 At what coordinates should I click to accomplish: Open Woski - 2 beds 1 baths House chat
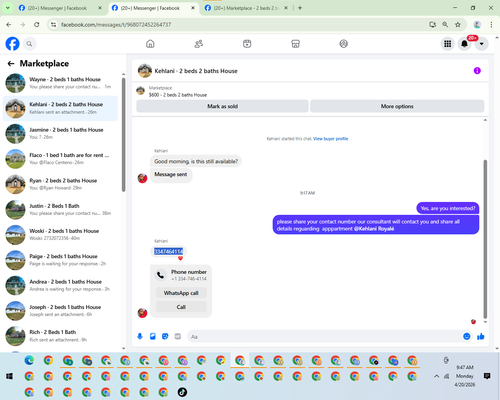[60, 234]
